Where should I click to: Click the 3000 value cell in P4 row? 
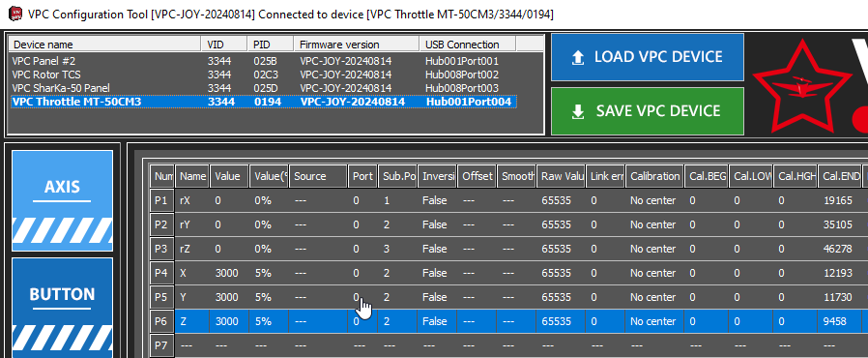[229, 273]
